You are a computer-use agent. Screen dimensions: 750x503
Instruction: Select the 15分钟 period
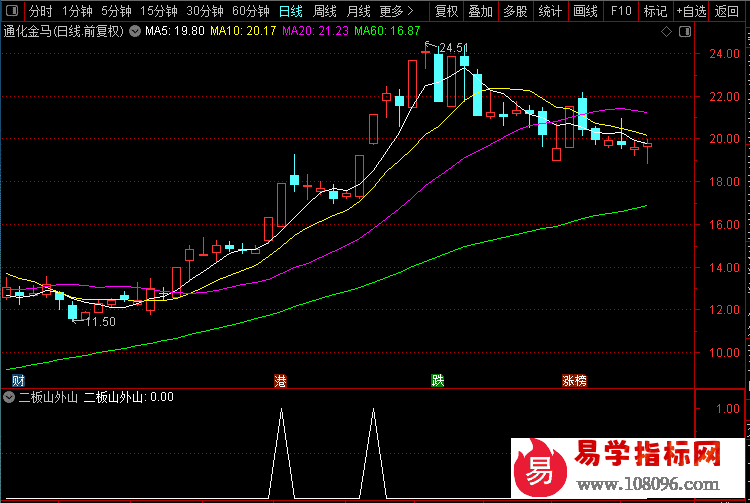[x=159, y=11]
